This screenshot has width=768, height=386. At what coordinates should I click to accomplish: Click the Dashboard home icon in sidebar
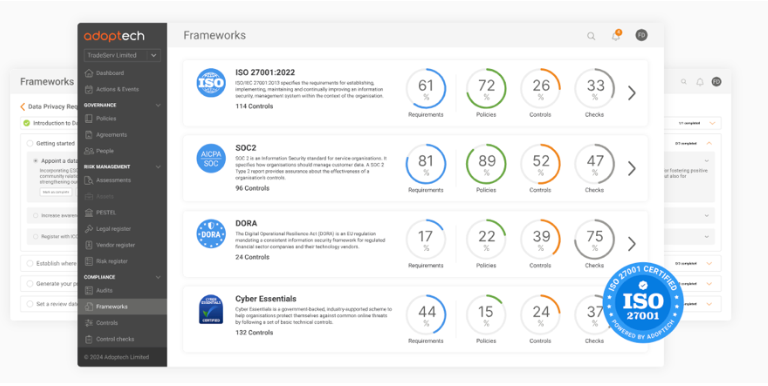[x=89, y=73]
